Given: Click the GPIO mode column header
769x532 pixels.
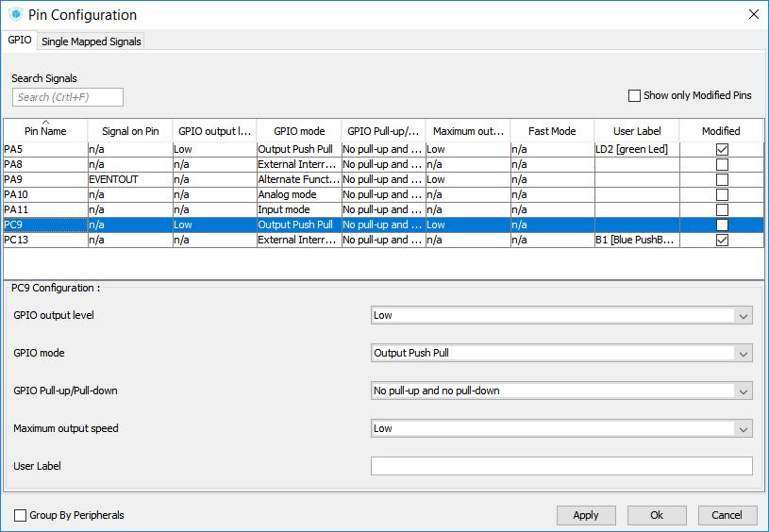Looking at the screenshot, I should coord(299,131).
